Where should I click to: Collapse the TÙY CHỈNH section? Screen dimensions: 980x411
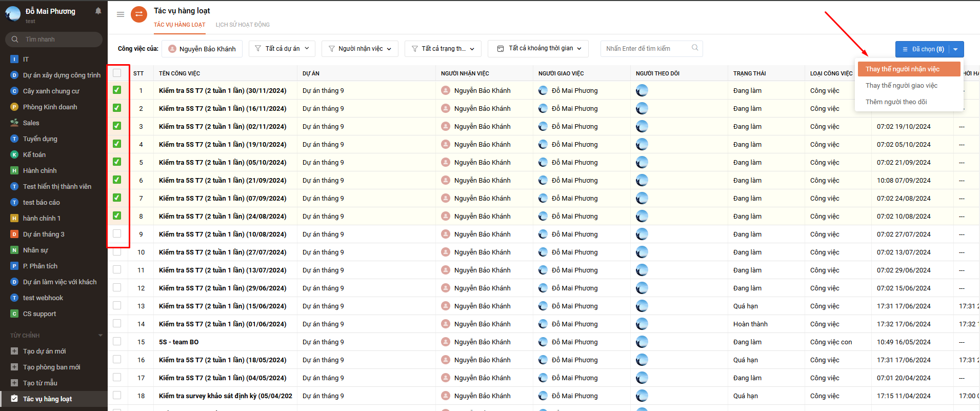101,335
